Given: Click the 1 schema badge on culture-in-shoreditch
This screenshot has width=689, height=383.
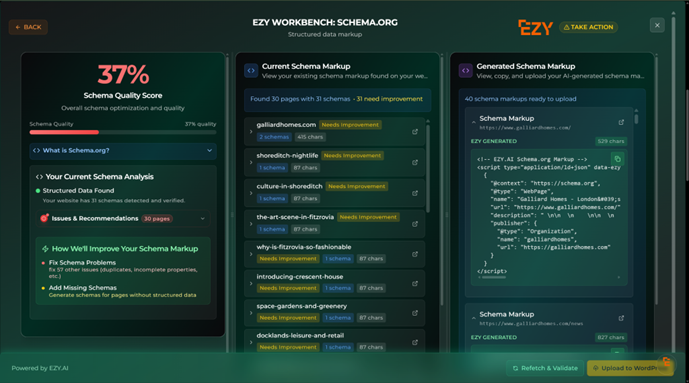Looking at the screenshot, I should [x=272, y=199].
